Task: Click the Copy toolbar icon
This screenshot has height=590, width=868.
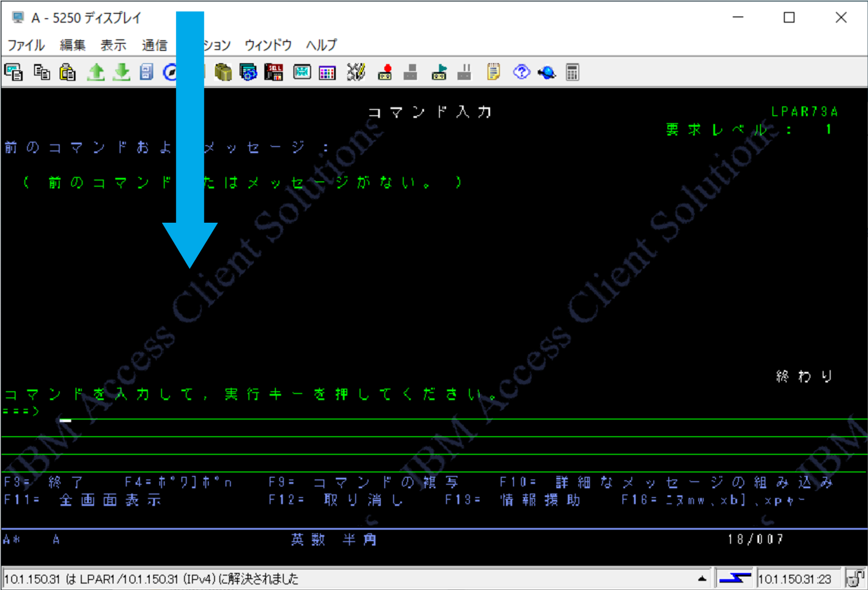Action: point(42,72)
